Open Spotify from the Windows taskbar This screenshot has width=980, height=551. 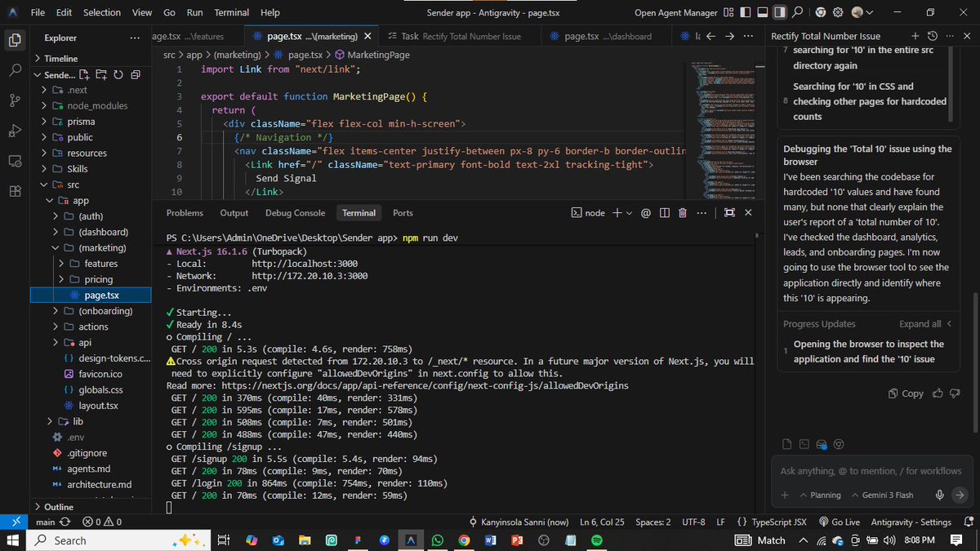click(596, 540)
